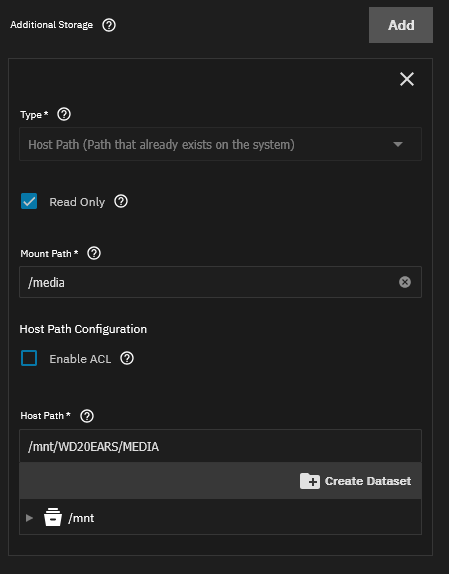
Task: Focus the Mount Path input field
Action: coord(220,282)
